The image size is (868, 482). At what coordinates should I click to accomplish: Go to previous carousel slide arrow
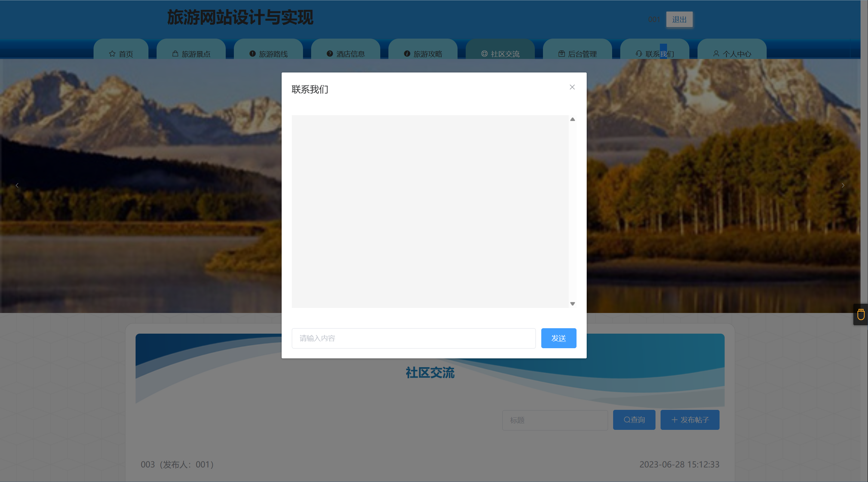point(17,185)
